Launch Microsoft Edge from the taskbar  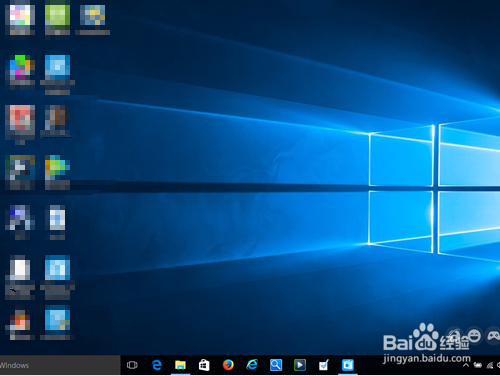coord(156,365)
